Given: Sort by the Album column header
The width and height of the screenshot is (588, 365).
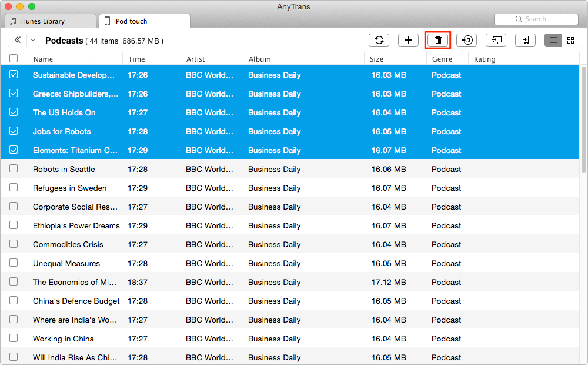Looking at the screenshot, I should pyautogui.click(x=303, y=59).
